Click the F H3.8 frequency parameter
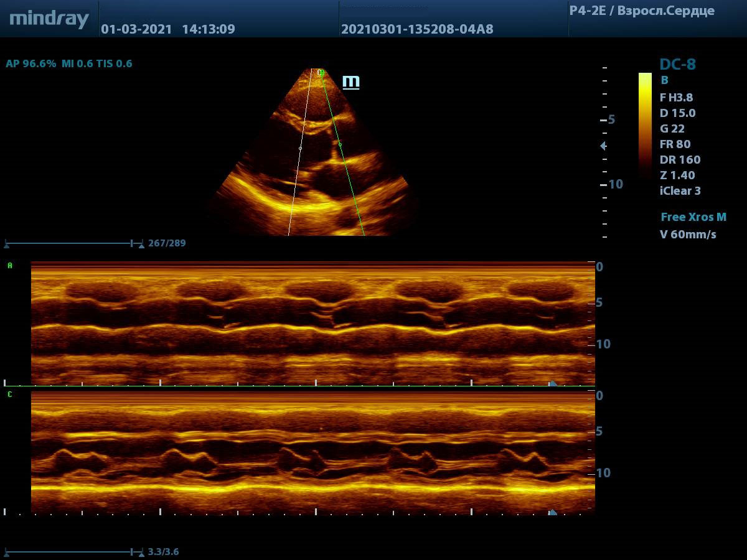This screenshot has width=747, height=560. [676, 97]
